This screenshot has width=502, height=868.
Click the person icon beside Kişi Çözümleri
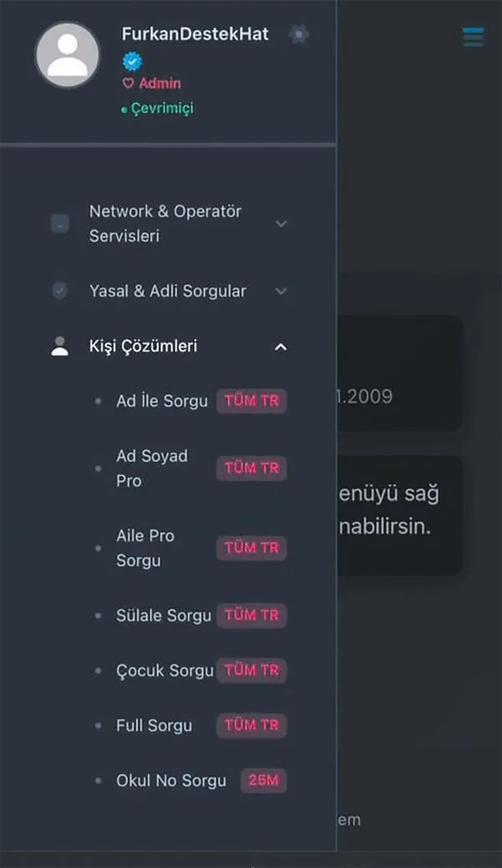pos(60,347)
